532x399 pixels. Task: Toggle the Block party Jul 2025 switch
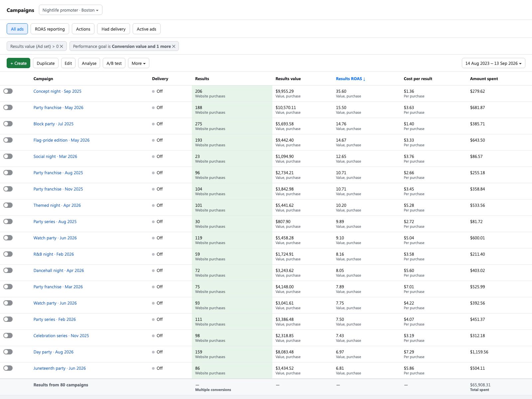pos(8,124)
